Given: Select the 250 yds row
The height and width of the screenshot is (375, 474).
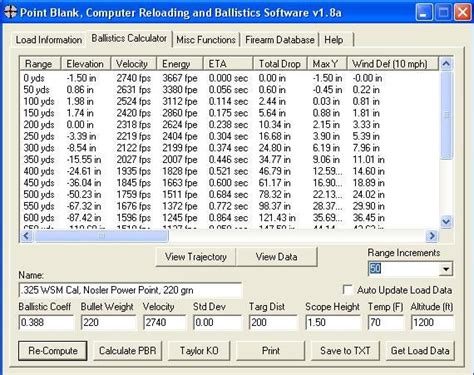Looking at the screenshot, I should point(229,136).
